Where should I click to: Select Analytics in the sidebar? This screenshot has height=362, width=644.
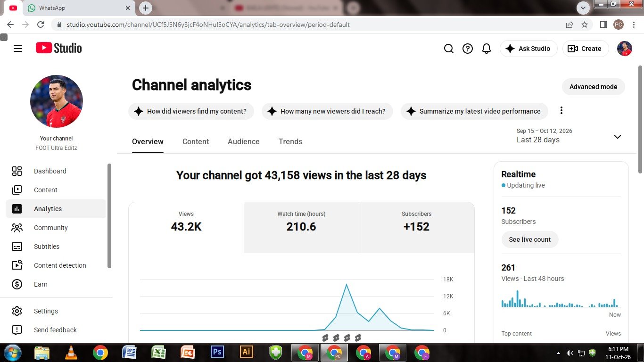56,209
